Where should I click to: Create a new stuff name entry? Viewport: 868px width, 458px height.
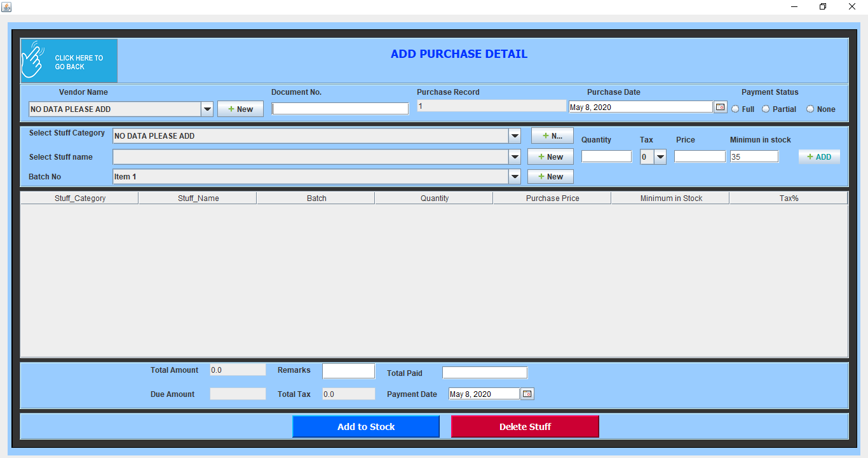click(550, 156)
